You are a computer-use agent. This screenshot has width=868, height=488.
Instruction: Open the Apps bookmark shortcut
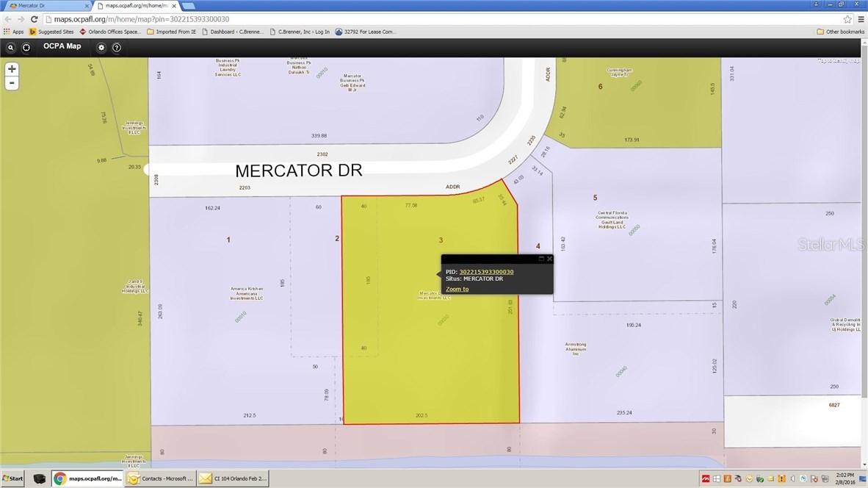click(14, 32)
